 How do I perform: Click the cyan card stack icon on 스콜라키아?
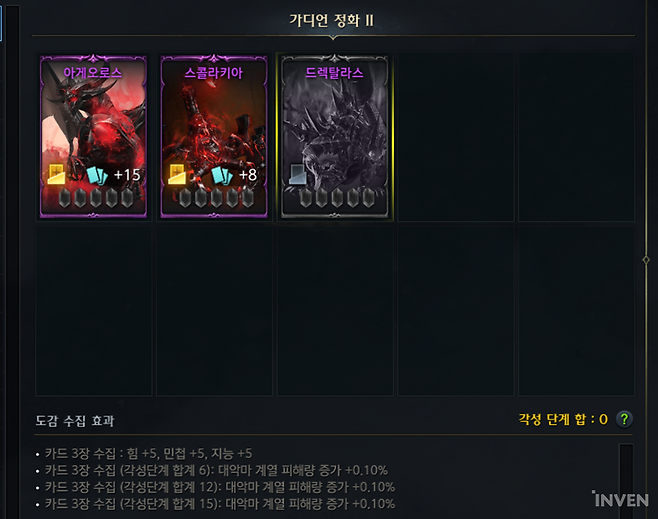(x=222, y=175)
